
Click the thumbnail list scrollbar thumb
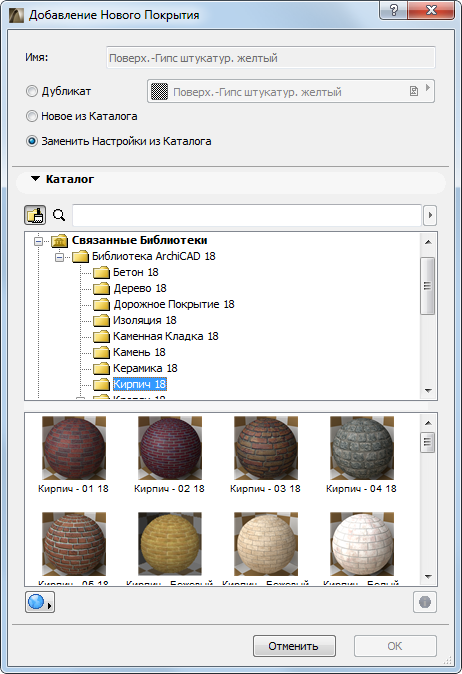[x=428, y=442]
